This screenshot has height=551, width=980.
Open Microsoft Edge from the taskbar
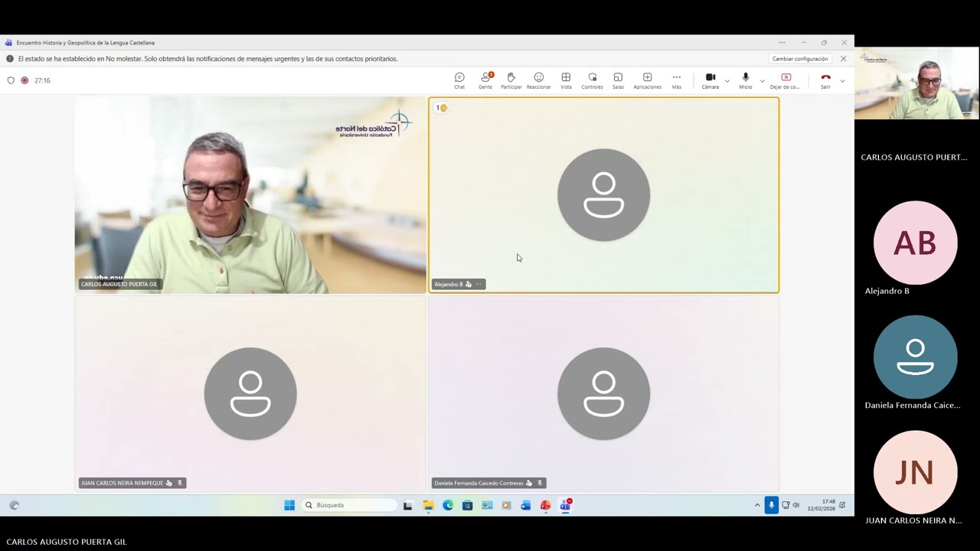click(x=448, y=505)
